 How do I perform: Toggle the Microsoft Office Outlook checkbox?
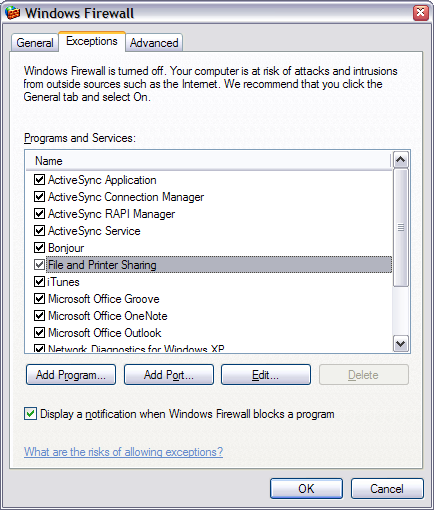(39, 333)
